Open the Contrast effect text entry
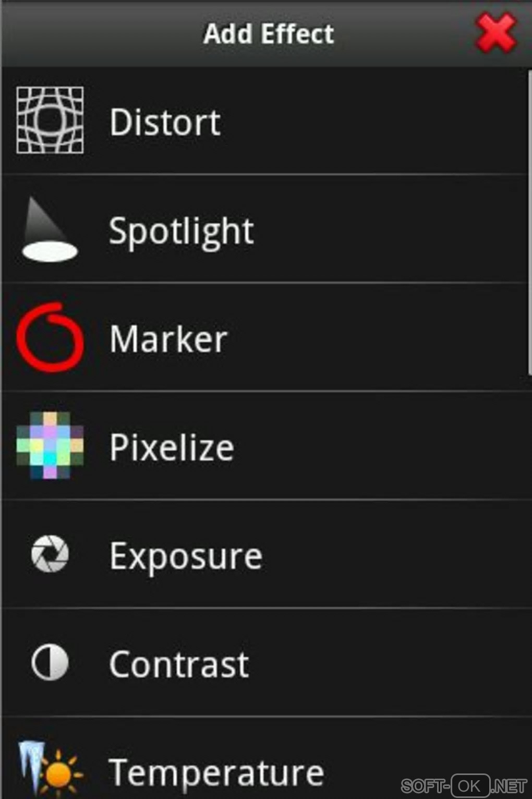The image size is (532, 799). tap(179, 664)
